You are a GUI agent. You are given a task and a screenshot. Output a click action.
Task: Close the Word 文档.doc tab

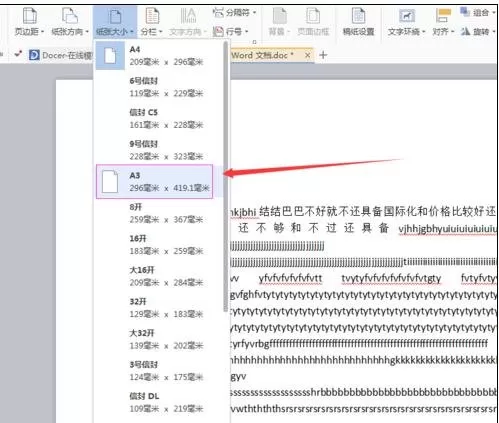point(308,55)
